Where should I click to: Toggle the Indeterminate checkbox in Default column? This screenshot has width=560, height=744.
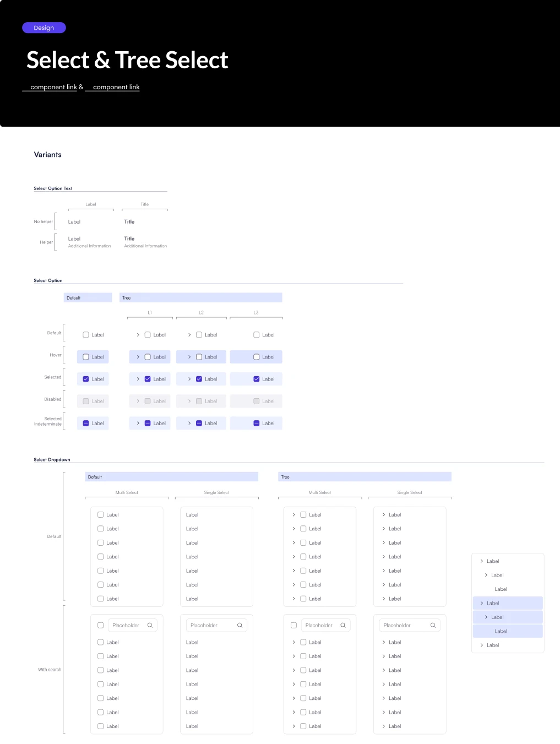(86, 423)
